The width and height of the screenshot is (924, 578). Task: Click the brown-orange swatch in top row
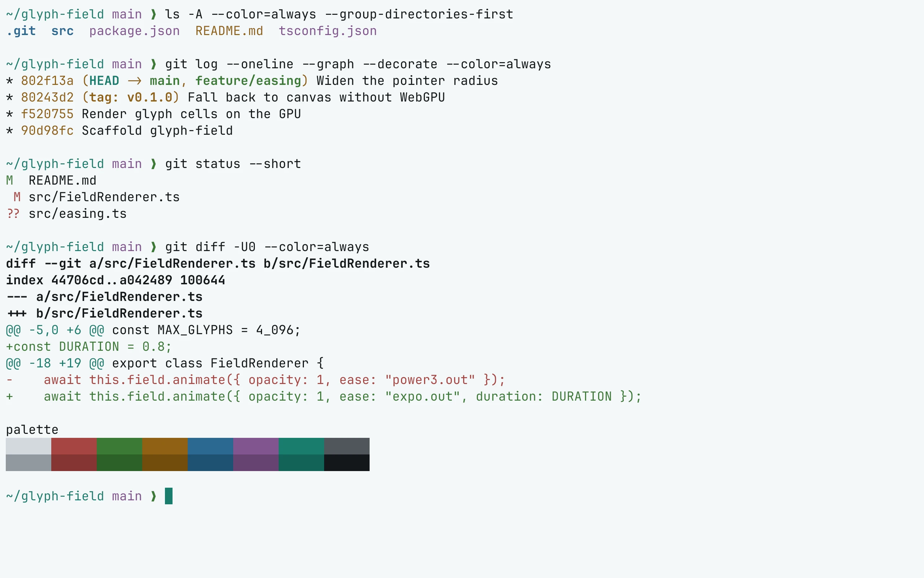[x=165, y=446]
